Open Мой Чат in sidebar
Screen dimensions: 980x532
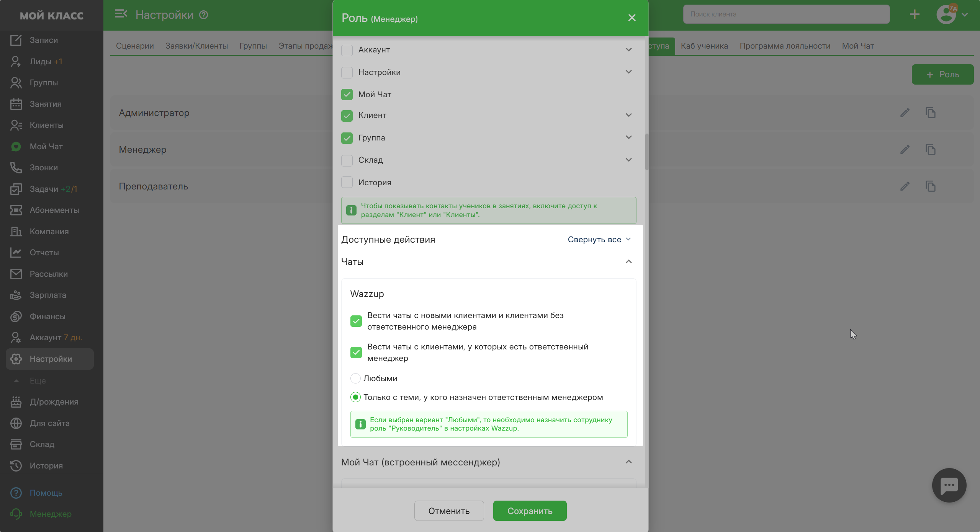[46, 146]
